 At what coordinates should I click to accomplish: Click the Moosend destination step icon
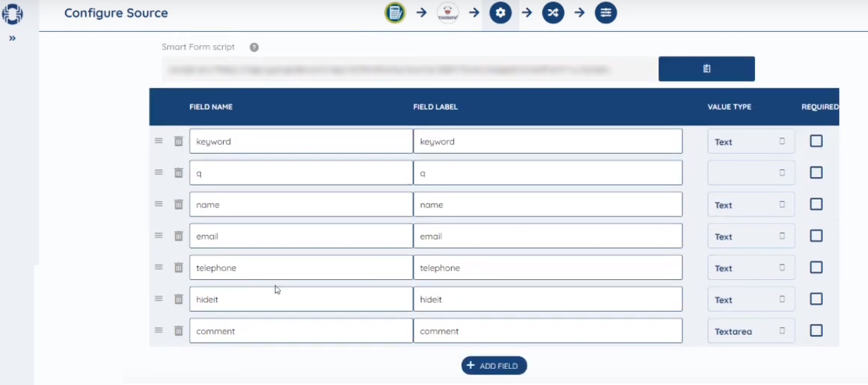click(447, 13)
